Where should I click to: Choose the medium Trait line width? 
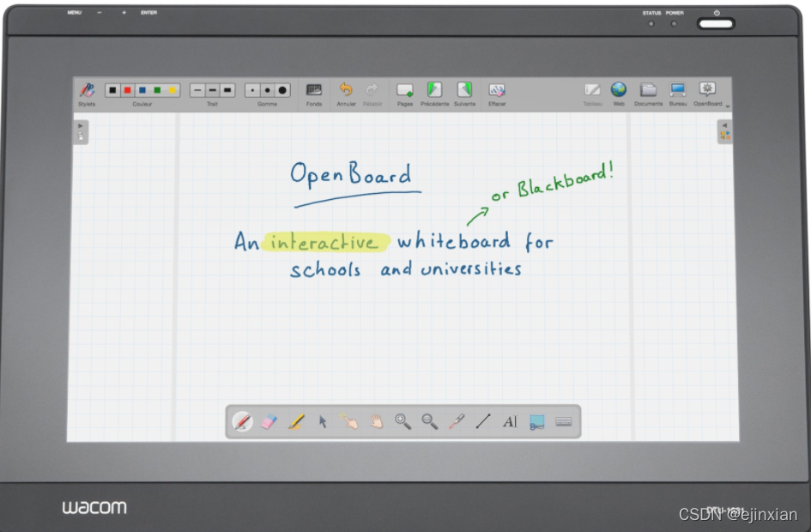point(213,90)
